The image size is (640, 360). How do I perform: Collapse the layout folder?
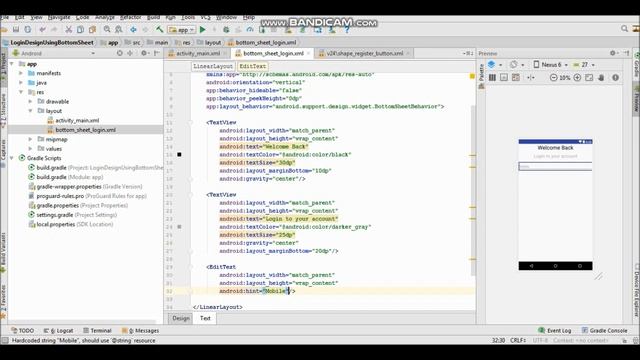30,111
